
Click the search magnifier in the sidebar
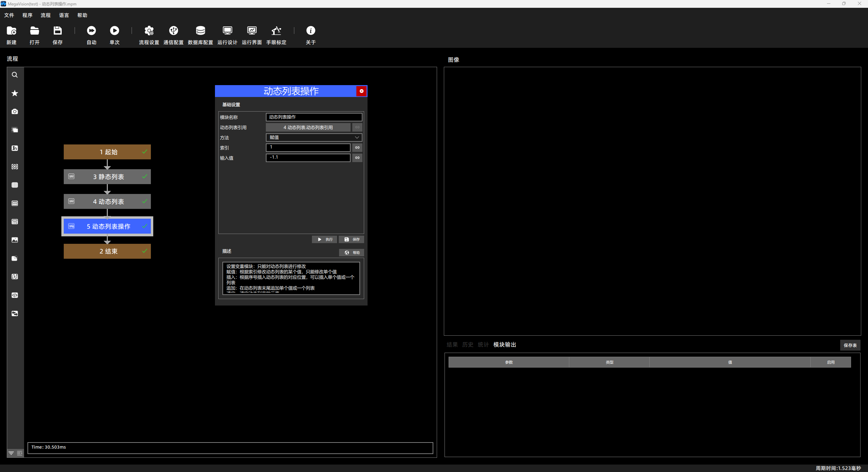(x=15, y=75)
